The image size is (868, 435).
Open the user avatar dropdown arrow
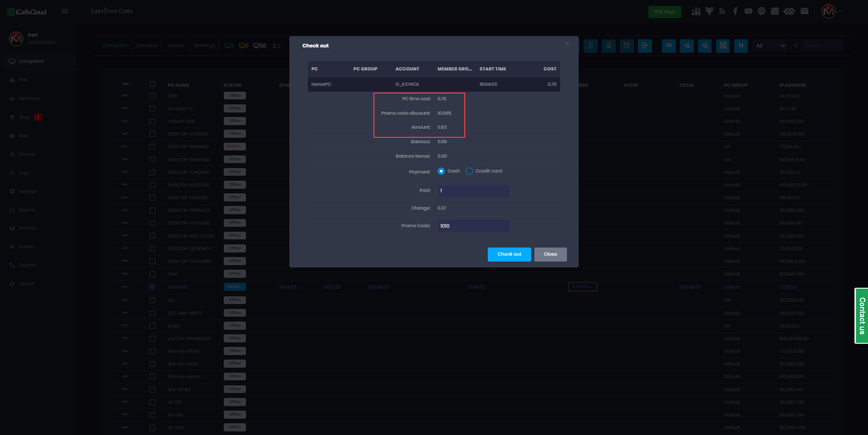tap(840, 11)
